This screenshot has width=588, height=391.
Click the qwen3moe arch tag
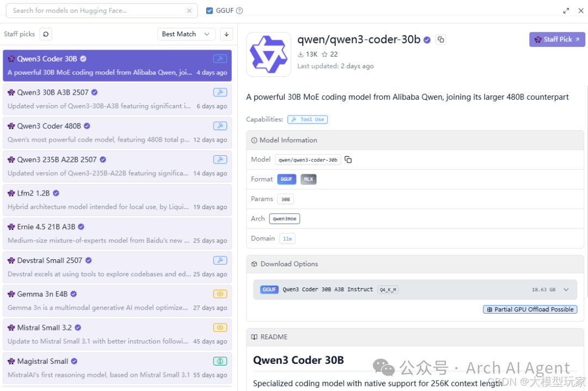(x=284, y=219)
